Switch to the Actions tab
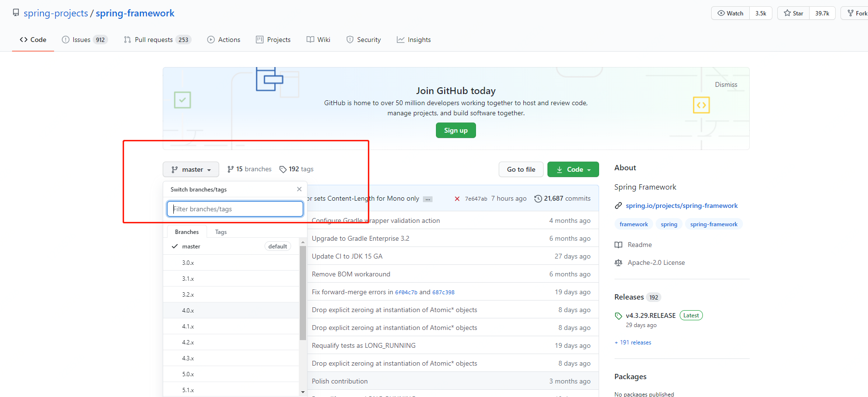This screenshot has width=868, height=397. coord(224,40)
